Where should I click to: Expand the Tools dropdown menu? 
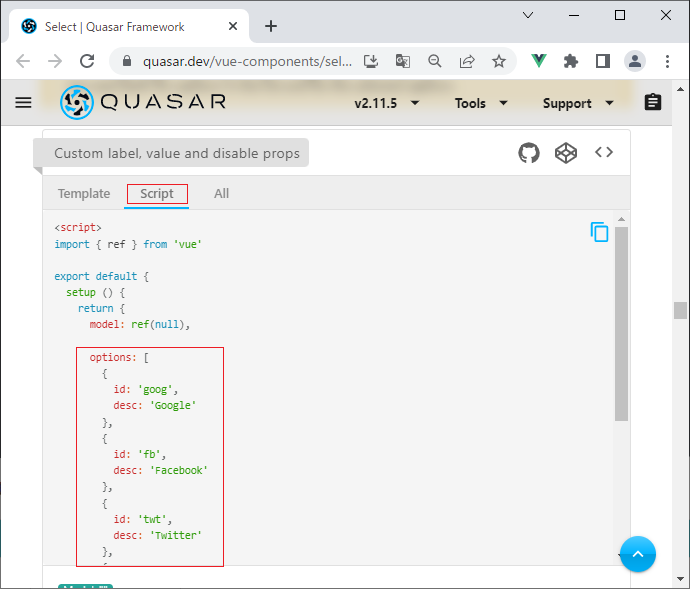[481, 103]
